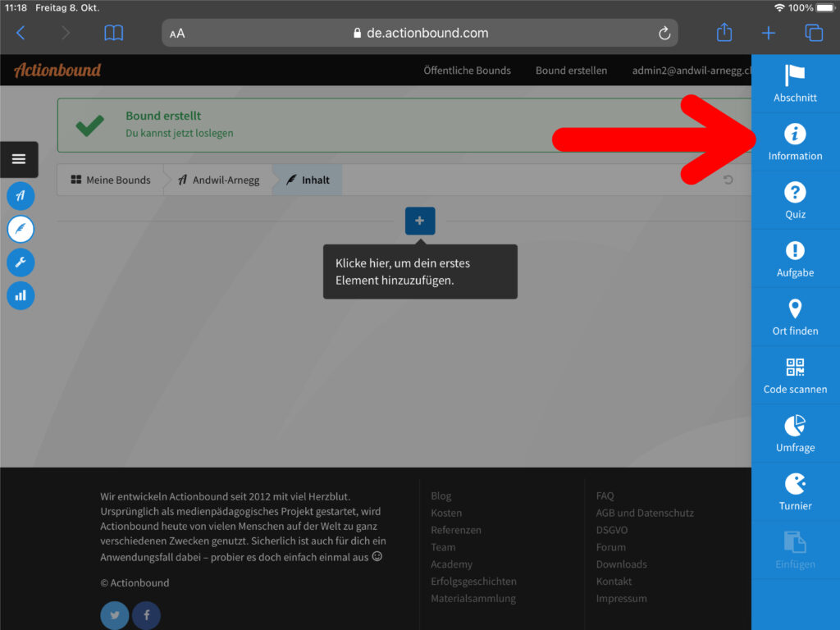Open Öffentliche Bounds in top navigation
This screenshot has width=840, height=630.
[467, 71]
